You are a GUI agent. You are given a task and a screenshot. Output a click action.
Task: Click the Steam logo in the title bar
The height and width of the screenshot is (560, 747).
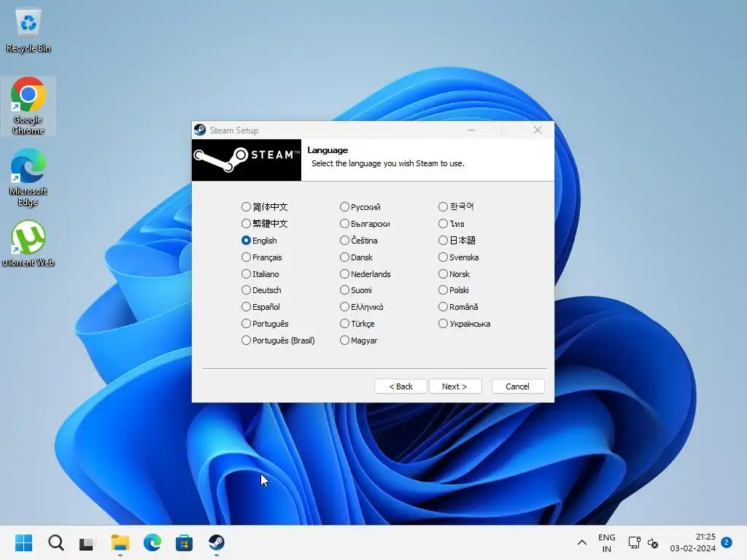click(200, 130)
